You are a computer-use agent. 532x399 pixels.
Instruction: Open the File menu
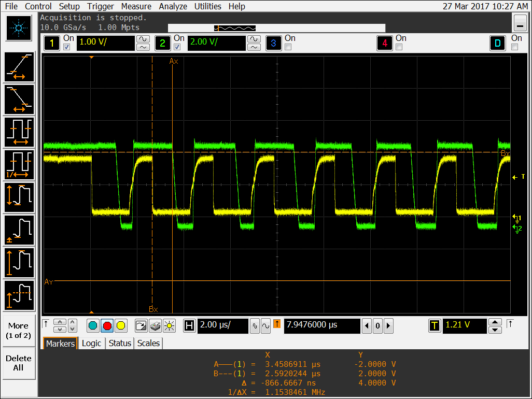[11, 6]
